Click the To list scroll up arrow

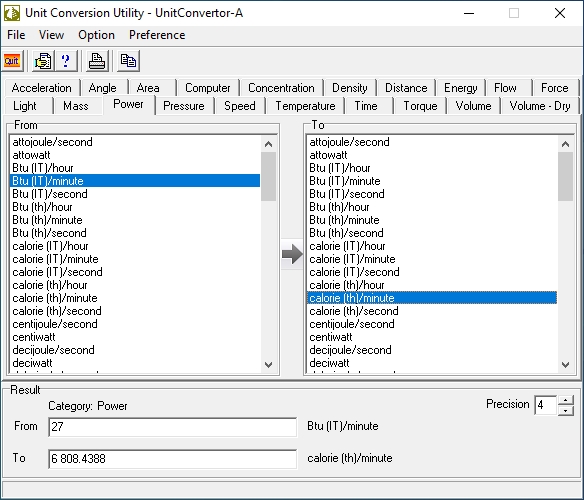tap(565, 144)
